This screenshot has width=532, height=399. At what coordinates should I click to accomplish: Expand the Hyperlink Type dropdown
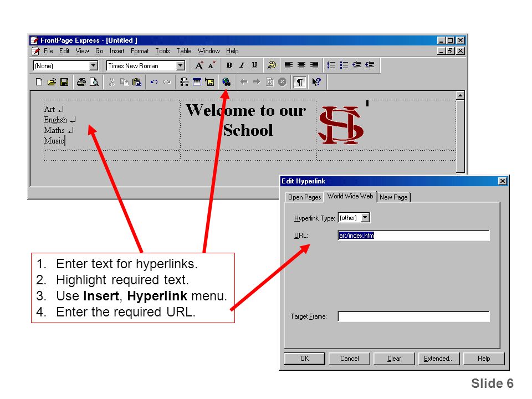coord(365,217)
